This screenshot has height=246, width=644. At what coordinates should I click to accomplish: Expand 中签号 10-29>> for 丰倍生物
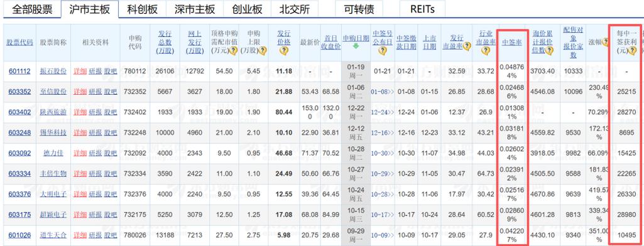383,174
